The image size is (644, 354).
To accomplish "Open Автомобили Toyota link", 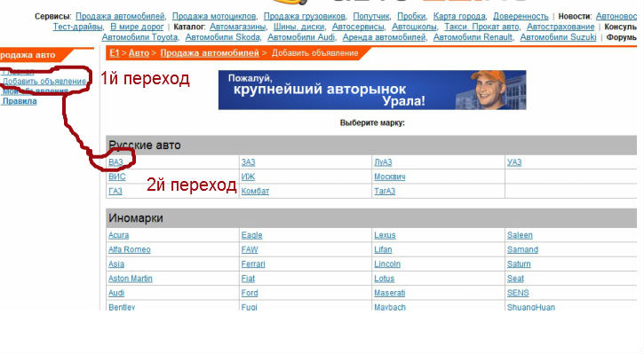I will (x=139, y=37).
